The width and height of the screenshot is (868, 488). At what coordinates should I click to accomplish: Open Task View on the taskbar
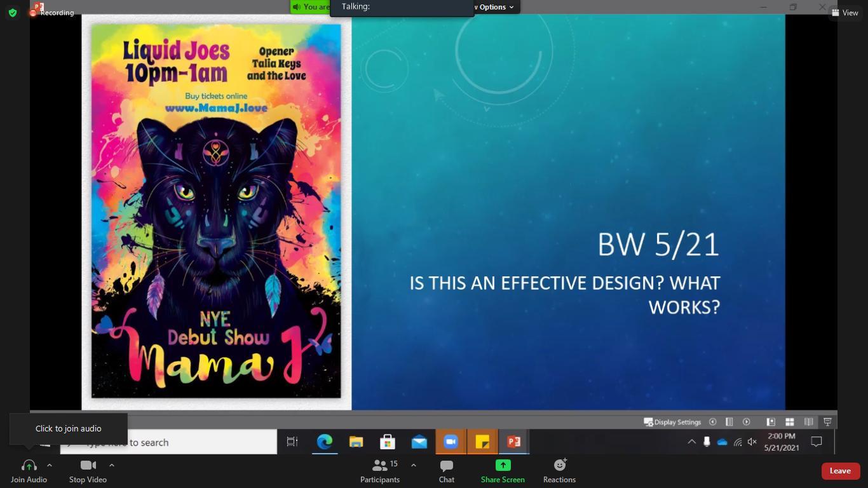292,442
